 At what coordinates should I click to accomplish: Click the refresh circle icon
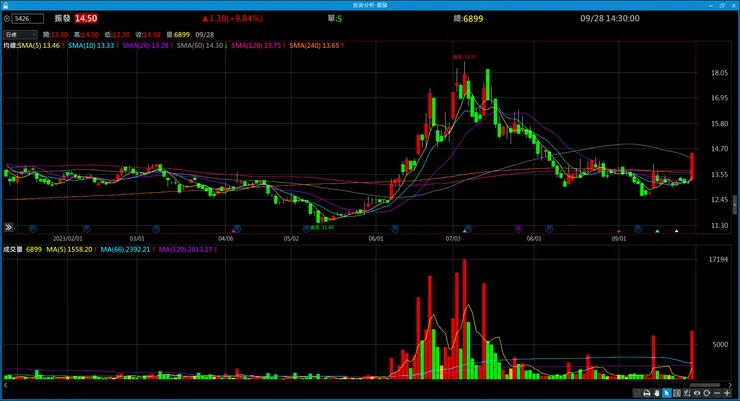(x=706, y=393)
